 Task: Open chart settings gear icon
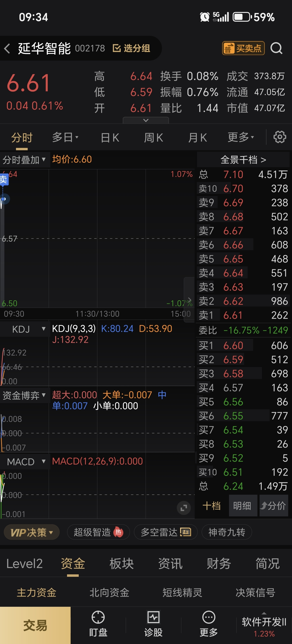pos(280,137)
